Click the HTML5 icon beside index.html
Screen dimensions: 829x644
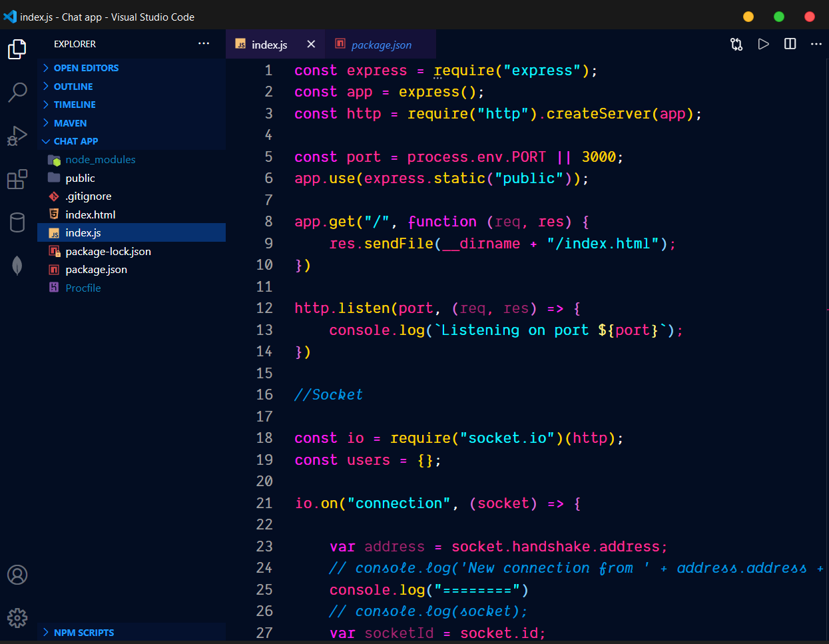point(54,214)
